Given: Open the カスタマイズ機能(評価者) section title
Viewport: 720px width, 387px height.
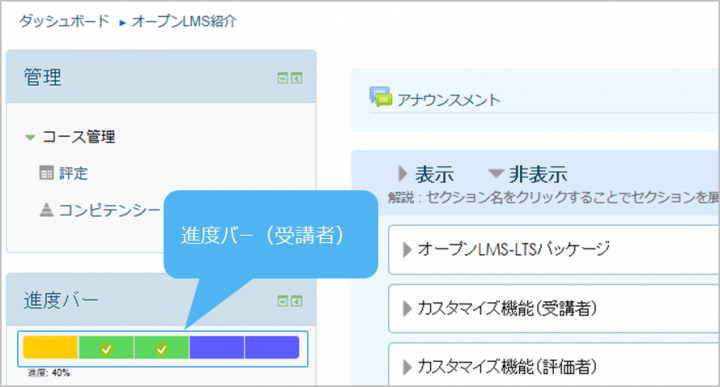Looking at the screenshot, I should click(507, 367).
